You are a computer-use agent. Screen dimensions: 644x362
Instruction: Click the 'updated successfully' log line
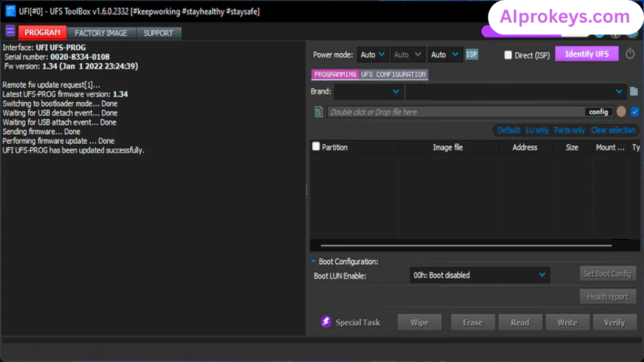click(74, 150)
